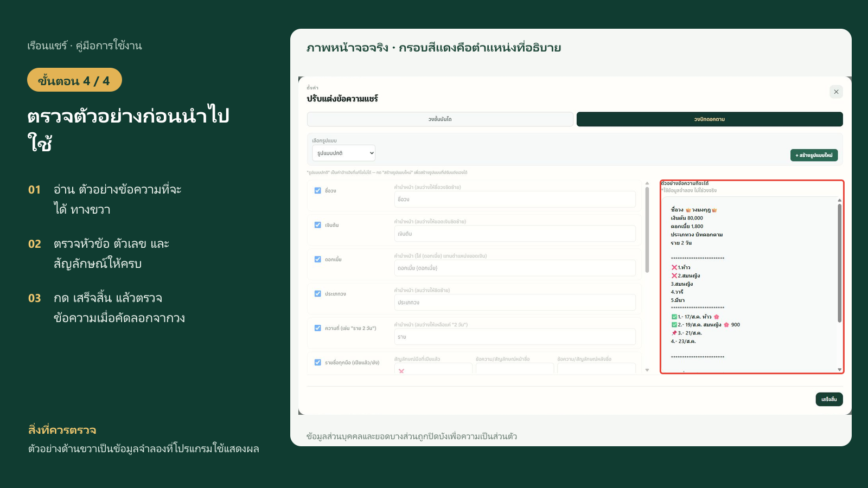Click the preview panel scroll-up arrow
The height and width of the screenshot is (488, 868).
tap(839, 200)
